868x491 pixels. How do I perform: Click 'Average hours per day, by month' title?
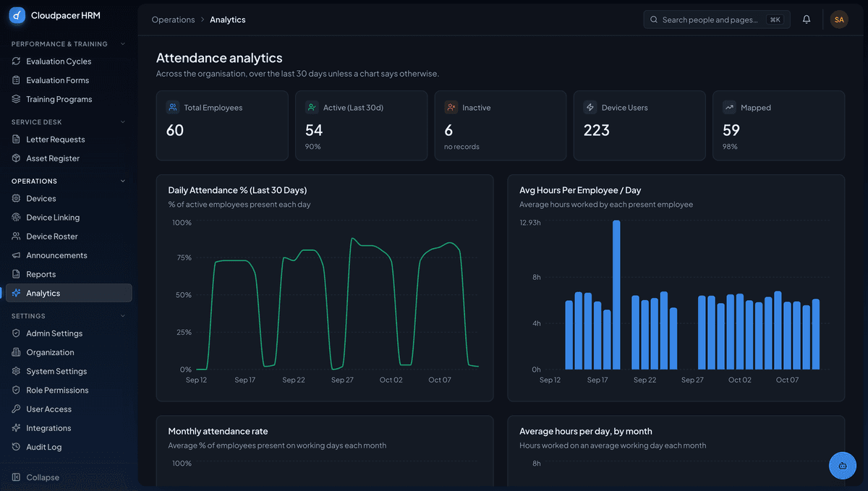(x=586, y=431)
